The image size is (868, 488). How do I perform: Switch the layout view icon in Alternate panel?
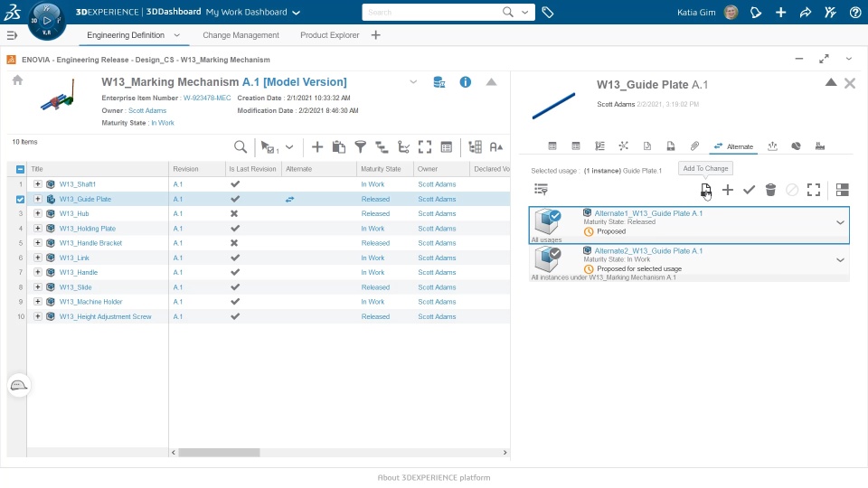coord(843,191)
